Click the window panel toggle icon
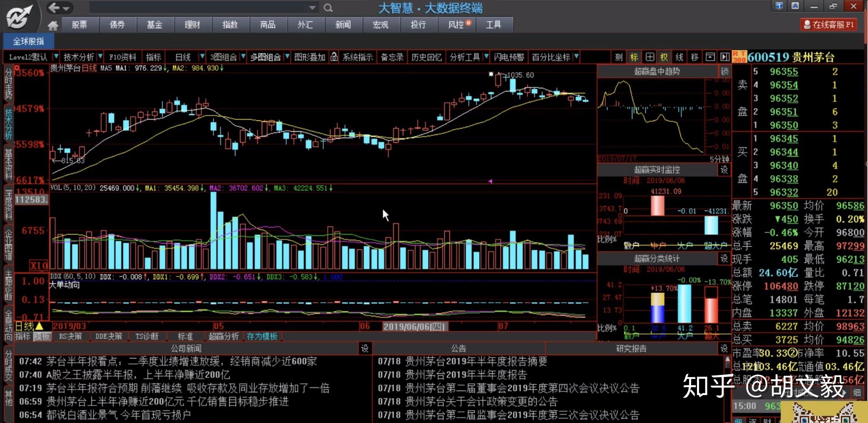868x423 pixels. [710, 57]
